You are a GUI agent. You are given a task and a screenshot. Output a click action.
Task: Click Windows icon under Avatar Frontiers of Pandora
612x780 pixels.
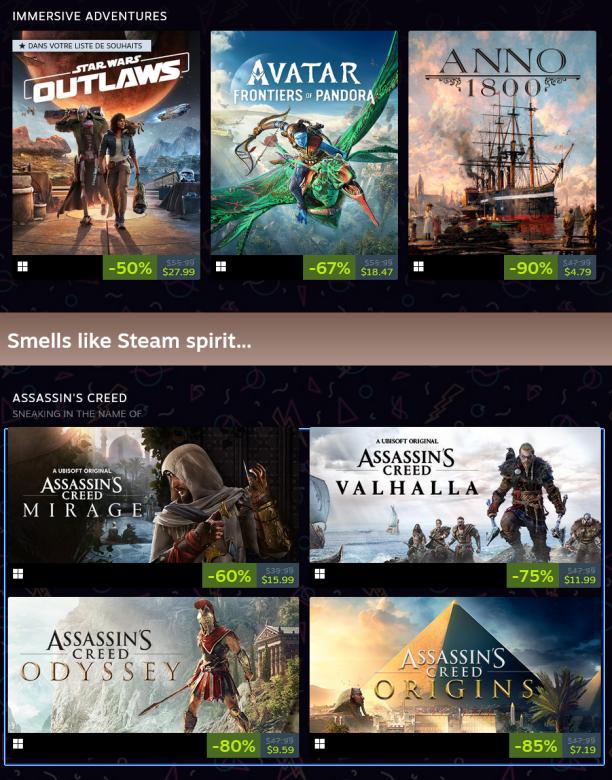coord(221,267)
